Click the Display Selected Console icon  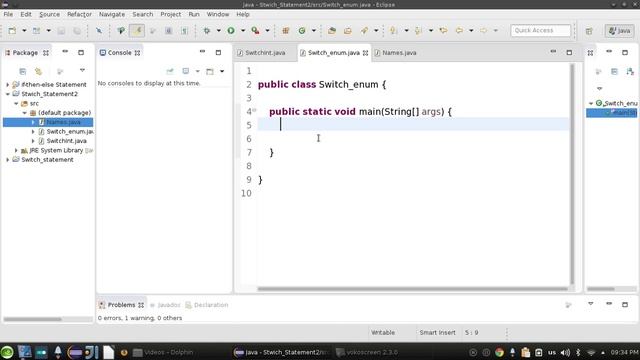[186, 71]
